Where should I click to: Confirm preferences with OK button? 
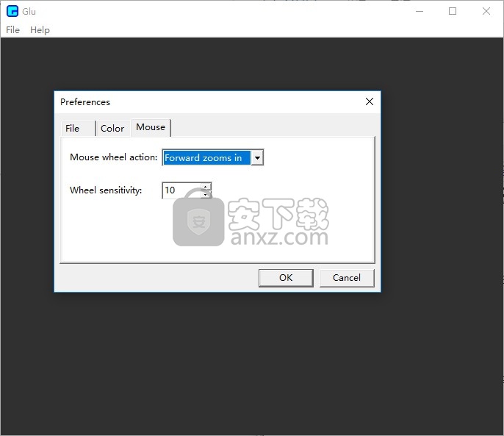(x=286, y=278)
